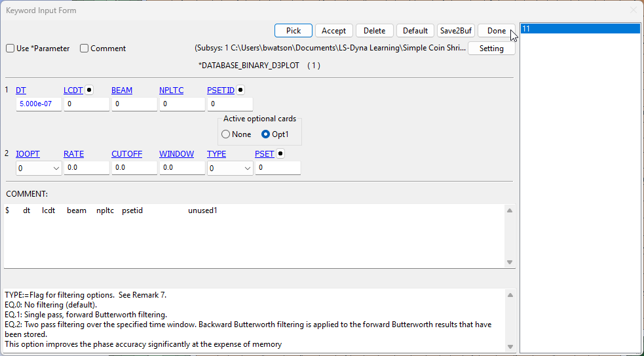Click the Accept button

(334, 31)
